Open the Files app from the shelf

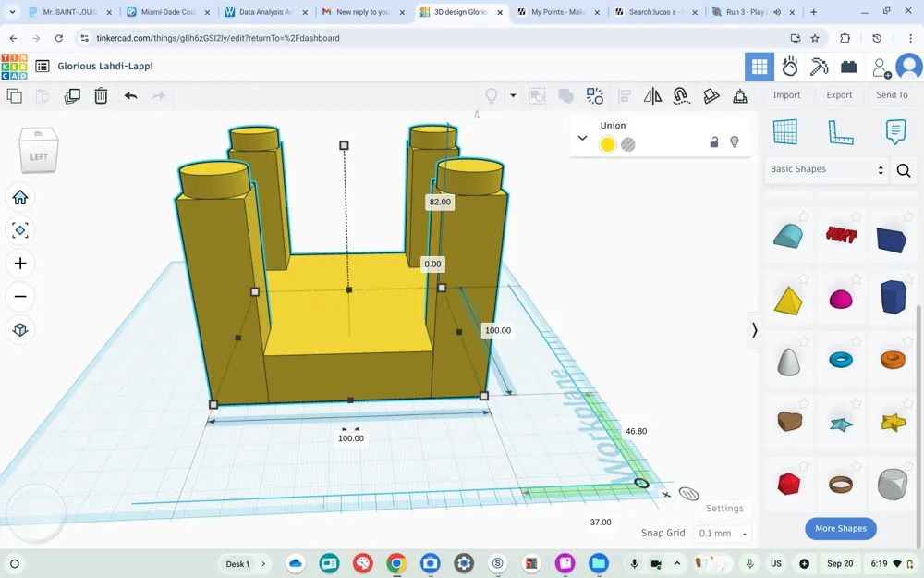pyautogui.click(x=598, y=564)
